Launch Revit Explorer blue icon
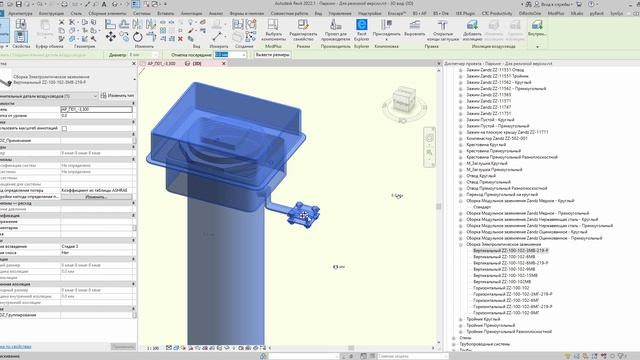 point(362,25)
